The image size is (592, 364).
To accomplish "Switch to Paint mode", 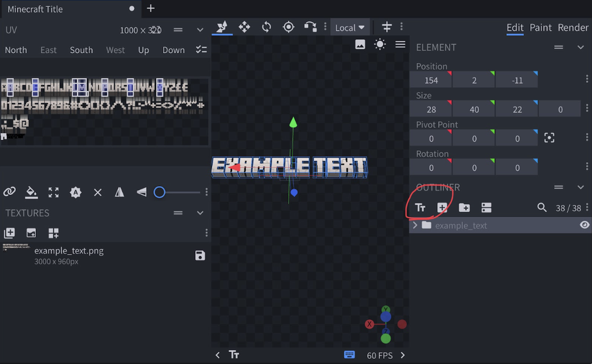I will (x=540, y=28).
